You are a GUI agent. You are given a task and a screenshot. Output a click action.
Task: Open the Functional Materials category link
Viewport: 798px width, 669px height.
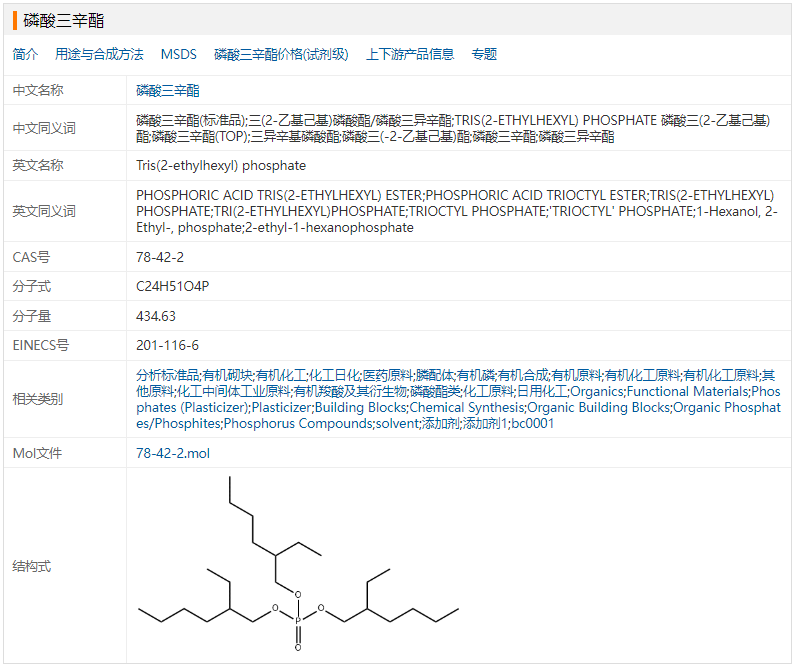click(688, 391)
